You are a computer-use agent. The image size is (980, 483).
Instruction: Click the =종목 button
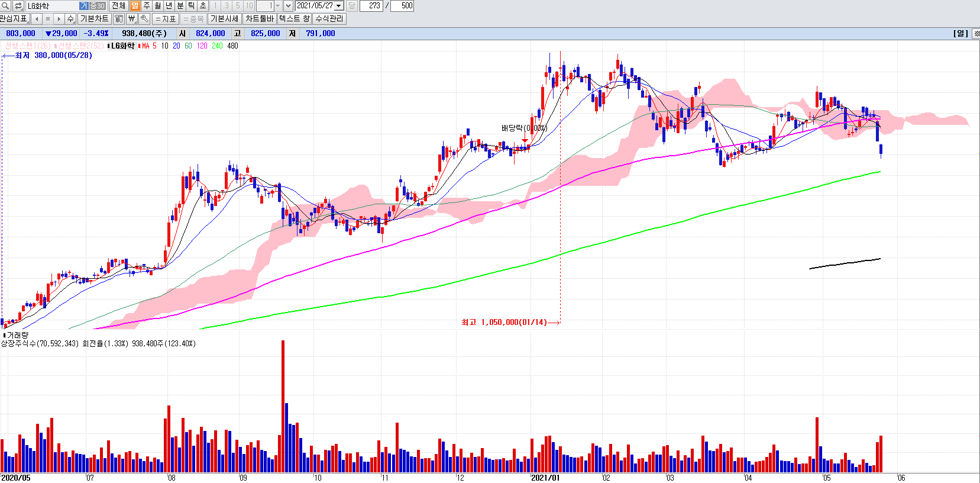pos(193,19)
